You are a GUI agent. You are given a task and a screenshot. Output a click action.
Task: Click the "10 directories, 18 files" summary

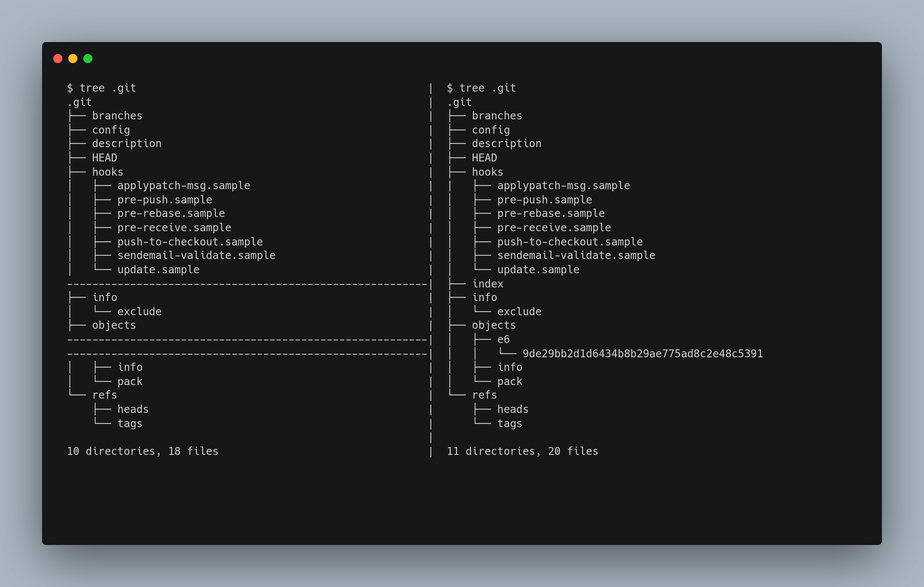point(142,451)
